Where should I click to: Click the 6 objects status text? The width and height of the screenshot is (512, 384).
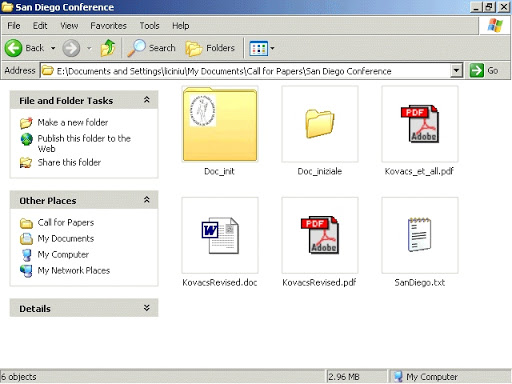[x=19, y=377]
